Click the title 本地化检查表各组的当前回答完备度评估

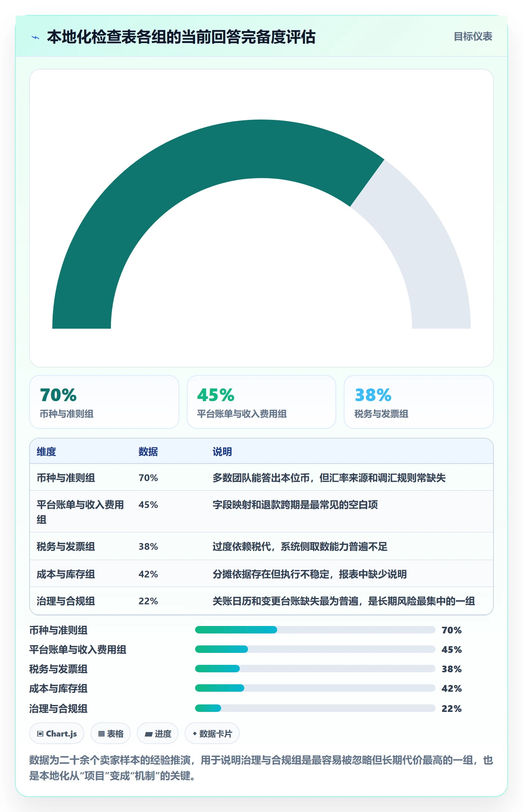coord(181,37)
